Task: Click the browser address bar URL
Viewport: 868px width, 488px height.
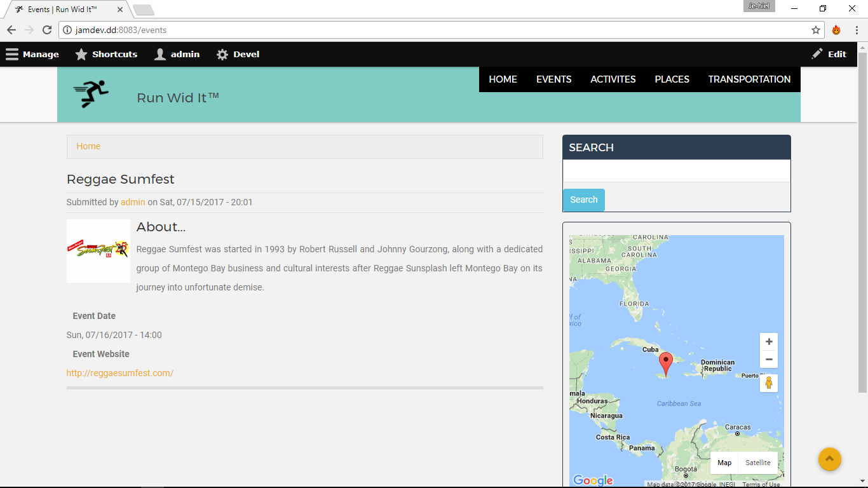Action: pos(121,30)
